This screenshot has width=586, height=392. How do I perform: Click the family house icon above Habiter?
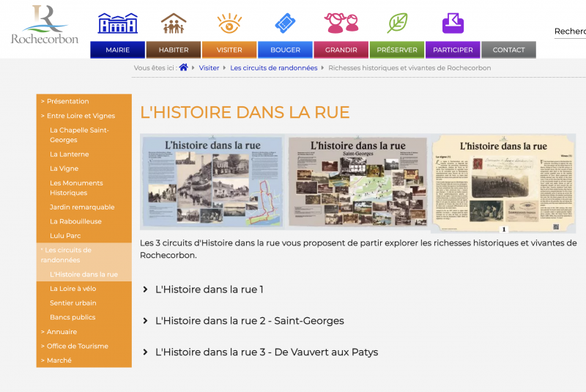pyautogui.click(x=174, y=23)
